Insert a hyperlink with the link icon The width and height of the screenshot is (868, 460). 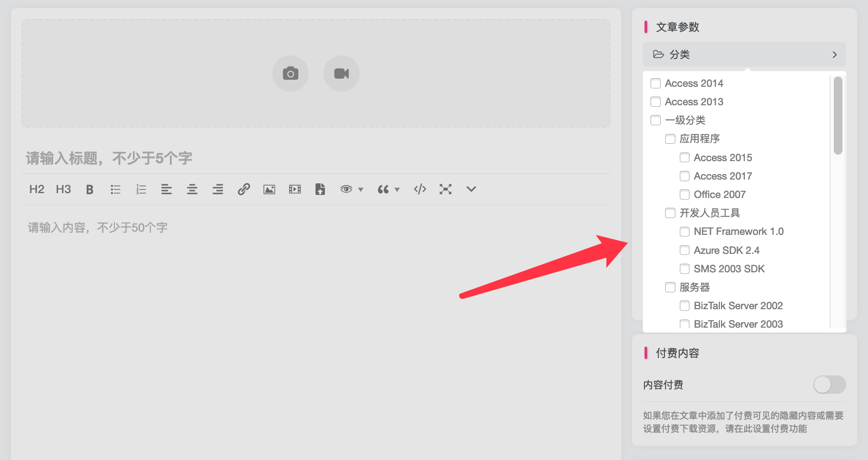pyautogui.click(x=244, y=189)
